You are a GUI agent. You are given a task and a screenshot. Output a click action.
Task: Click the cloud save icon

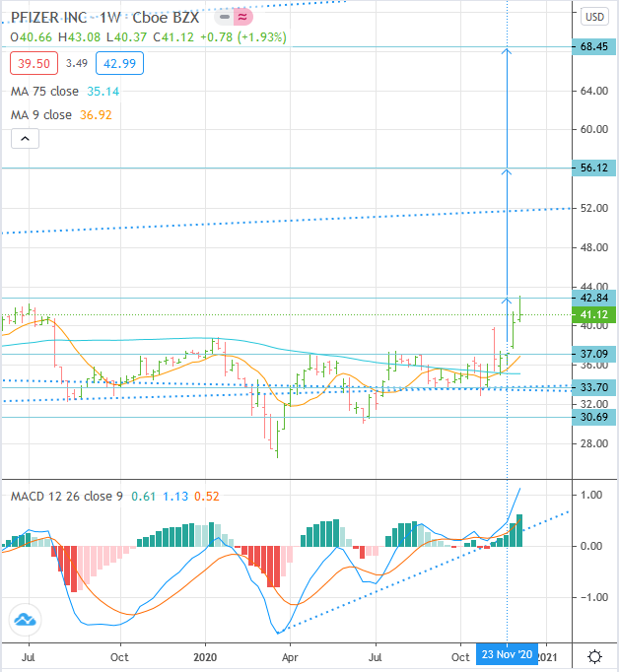pos(26,620)
